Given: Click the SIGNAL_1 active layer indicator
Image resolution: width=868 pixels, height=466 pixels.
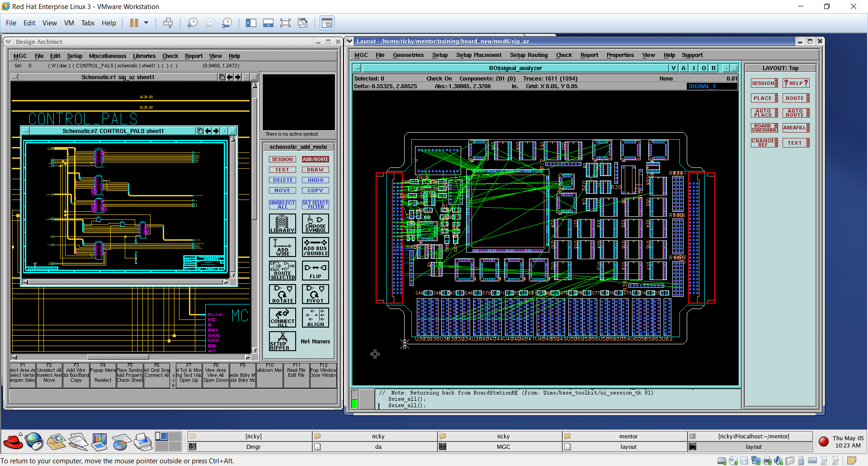Looking at the screenshot, I should pyautogui.click(x=701, y=86).
